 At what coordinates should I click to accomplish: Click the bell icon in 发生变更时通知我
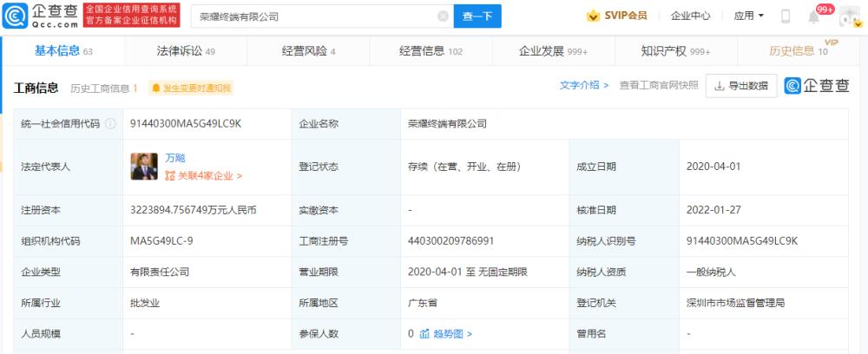(156, 88)
